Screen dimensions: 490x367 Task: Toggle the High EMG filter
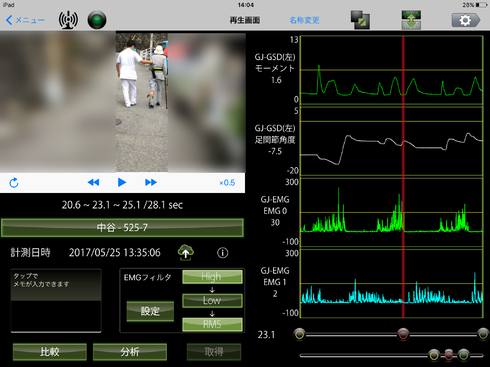point(212,277)
